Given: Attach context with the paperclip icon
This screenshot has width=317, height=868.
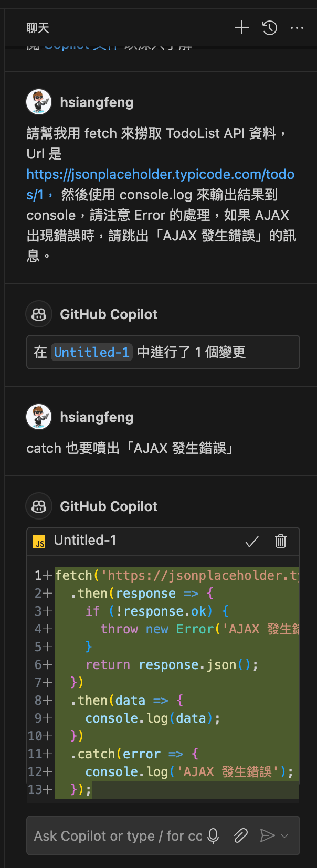Looking at the screenshot, I should (x=241, y=835).
